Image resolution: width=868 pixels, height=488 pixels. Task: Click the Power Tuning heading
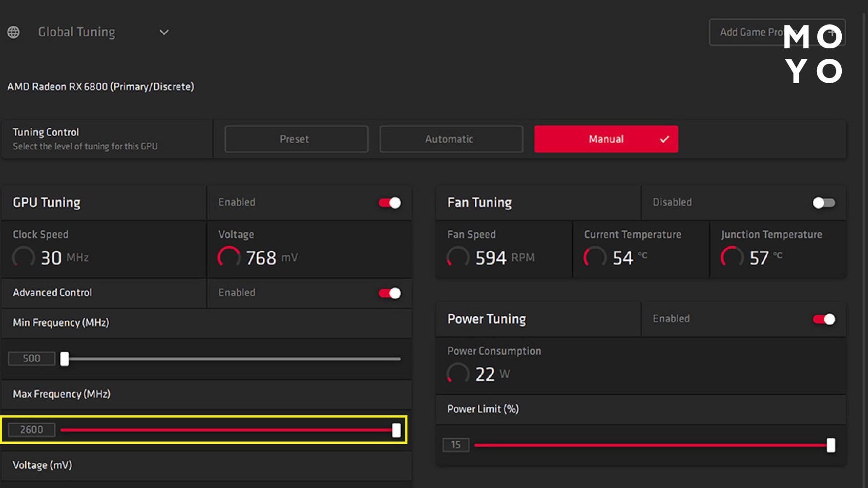(487, 319)
